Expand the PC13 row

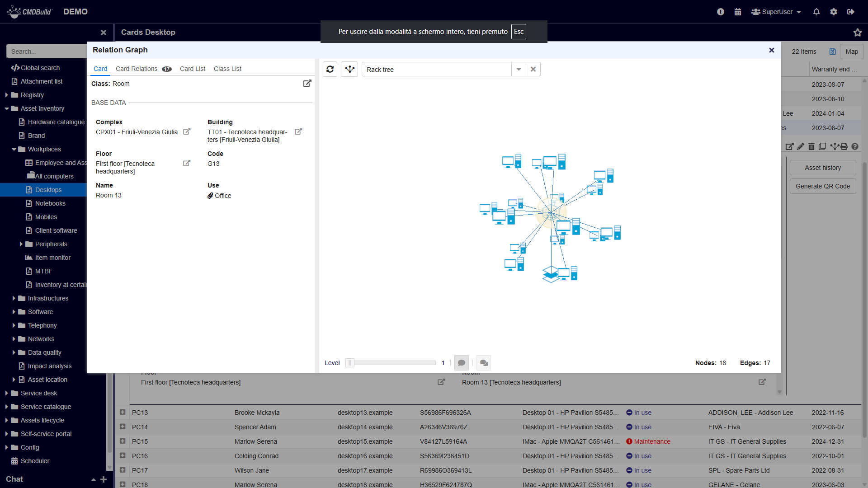123,412
